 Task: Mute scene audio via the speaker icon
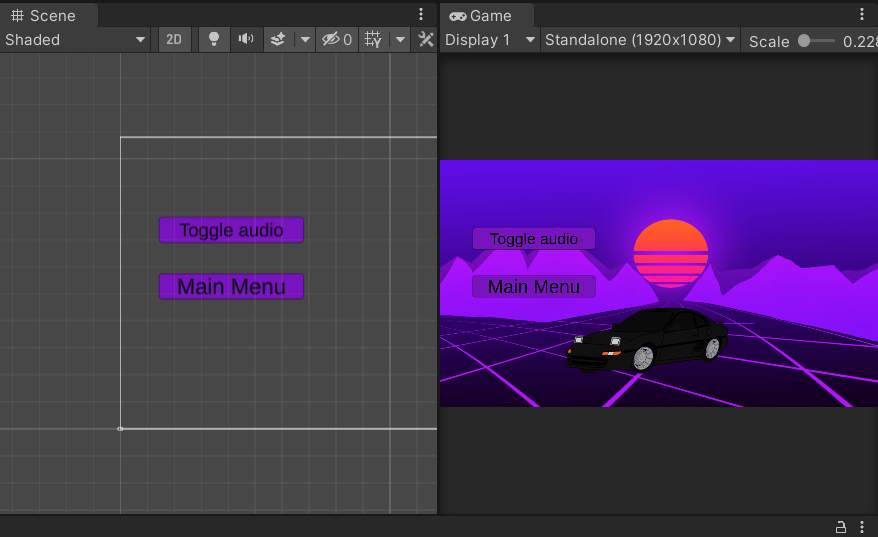245,40
